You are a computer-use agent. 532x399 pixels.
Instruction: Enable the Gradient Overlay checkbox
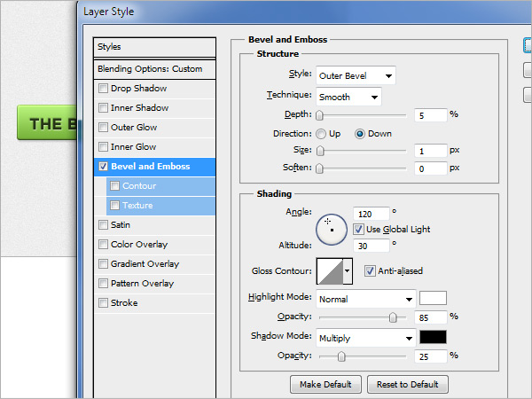point(103,264)
